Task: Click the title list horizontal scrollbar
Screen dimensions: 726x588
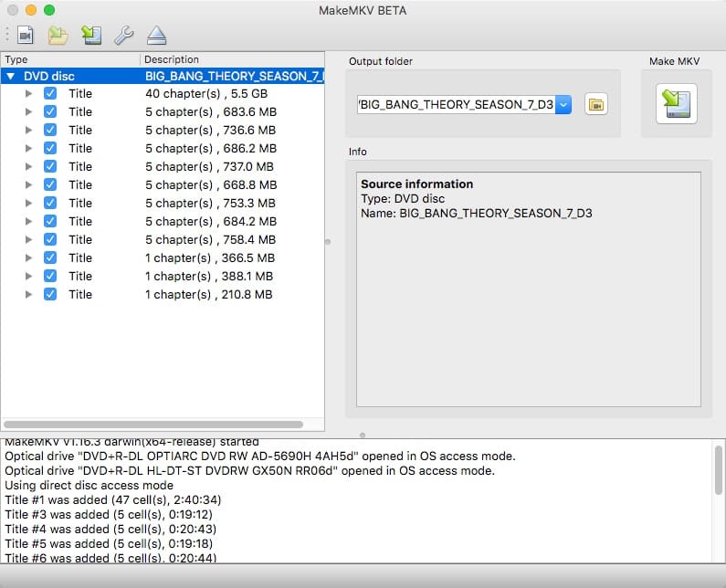Action: tap(153, 425)
